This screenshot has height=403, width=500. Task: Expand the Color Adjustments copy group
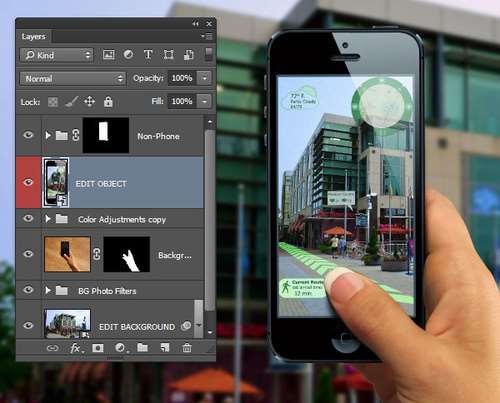pos(48,219)
